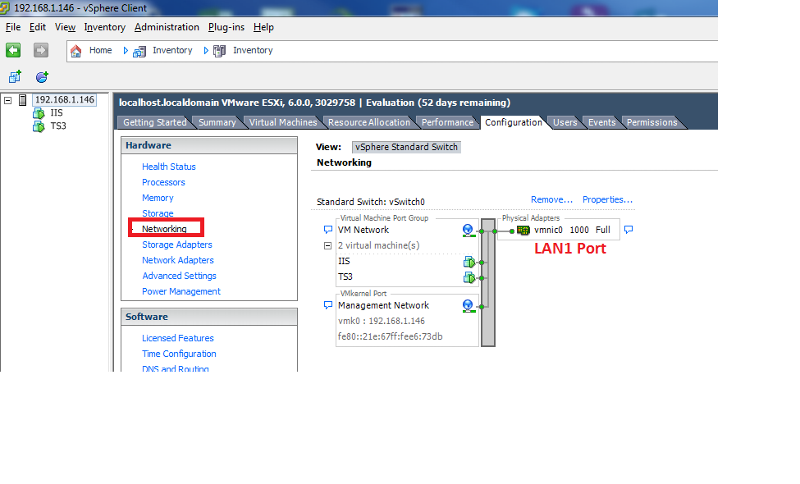800x484 pixels.
Task: Open the Administration menu
Action: pos(167,27)
